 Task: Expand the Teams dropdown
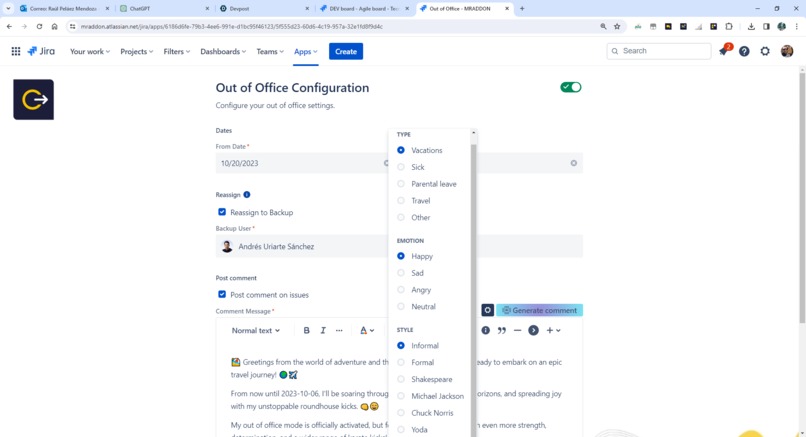270,51
